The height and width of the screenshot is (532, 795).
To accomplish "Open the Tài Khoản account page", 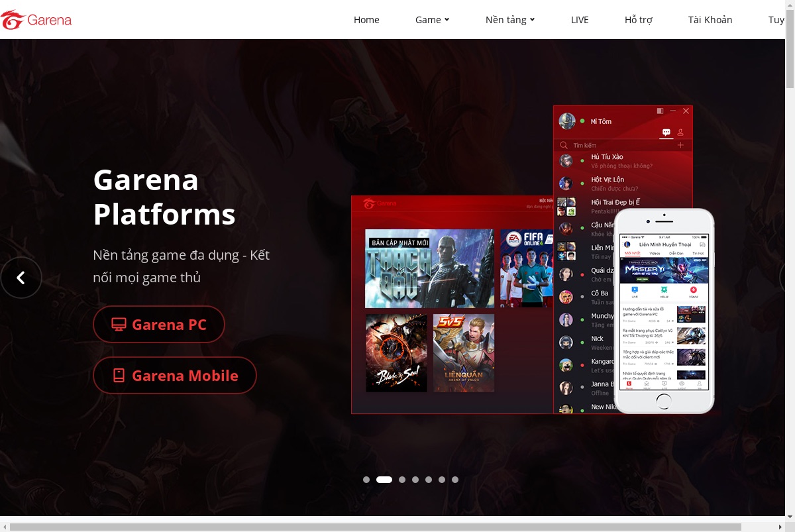I will point(710,20).
